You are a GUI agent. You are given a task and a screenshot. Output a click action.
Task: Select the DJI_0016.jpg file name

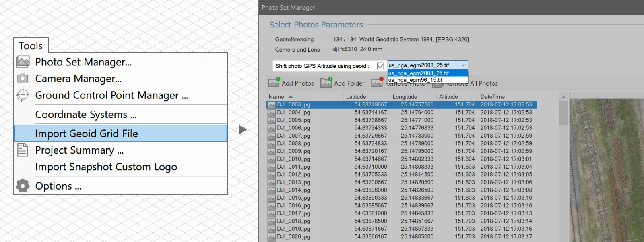[x=293, y=206]
